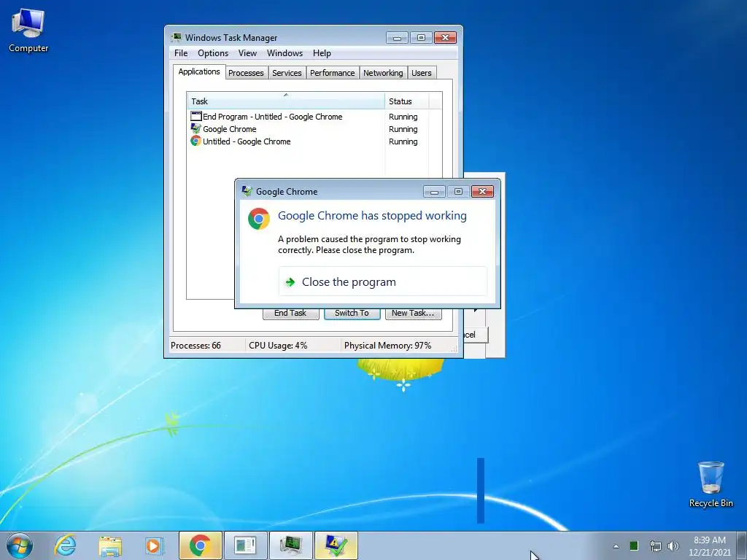The height and width of the screenshot is (560, 747).
Task: Open the End Program window taskbar button
Action: click(x=245, y=545)
